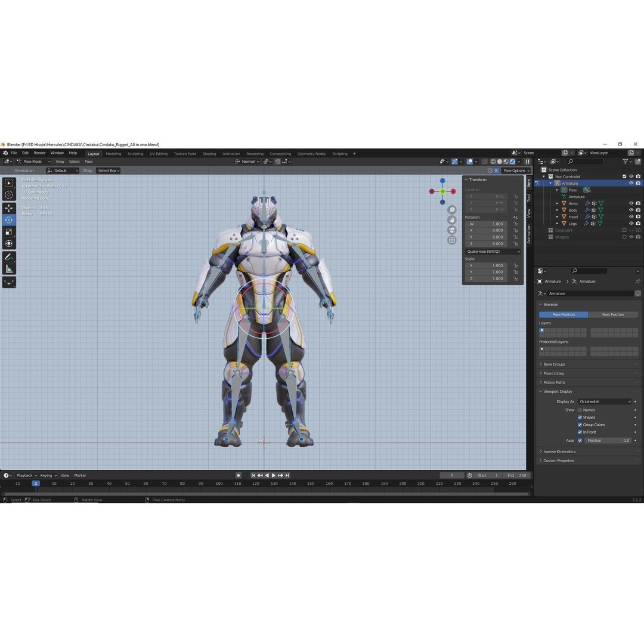This screenshot has width=644, height=644.
Task: Select the Measure tool
Action: (8, 269)
